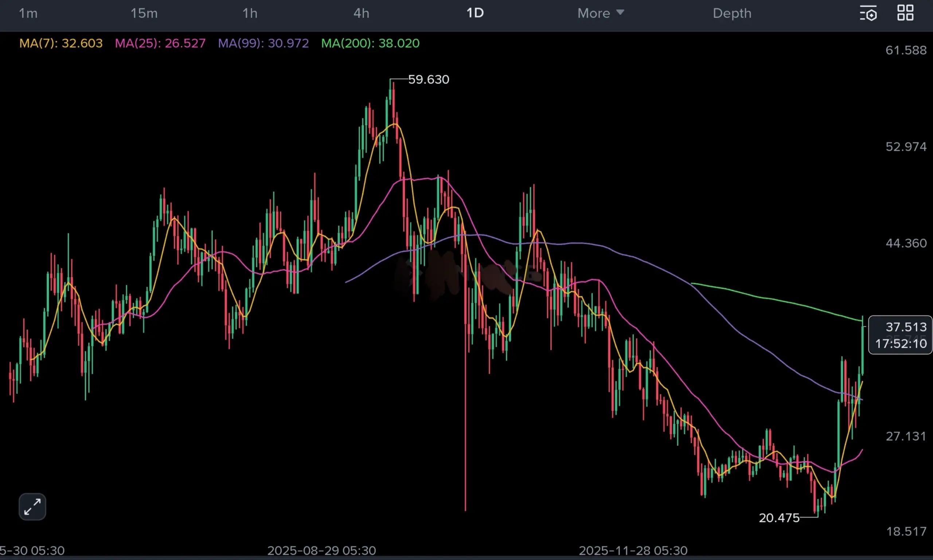Choose the 1h interval
The image size is (933, 560).
click(250, 13)
